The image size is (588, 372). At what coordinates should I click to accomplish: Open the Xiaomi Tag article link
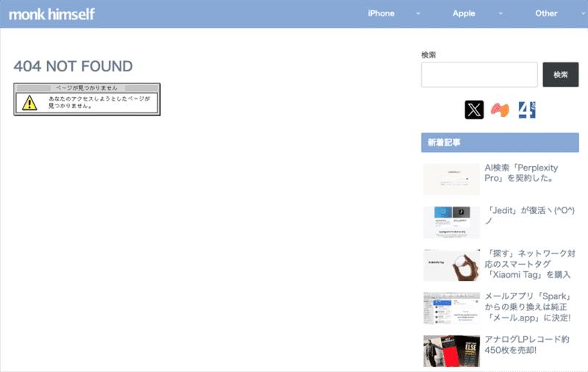pyautogui.click(x=529, y=264)
